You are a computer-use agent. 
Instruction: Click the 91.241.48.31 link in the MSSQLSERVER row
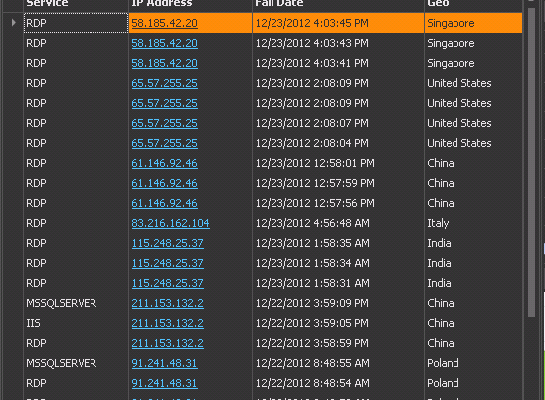[164, 363]
